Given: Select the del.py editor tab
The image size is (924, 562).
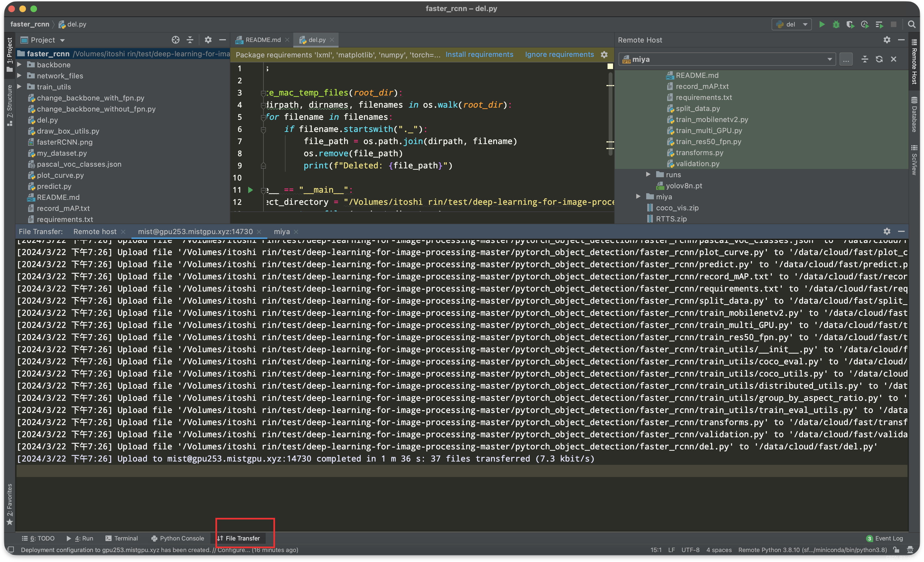Looking at the screenshot, I should (x=317, y=40).
